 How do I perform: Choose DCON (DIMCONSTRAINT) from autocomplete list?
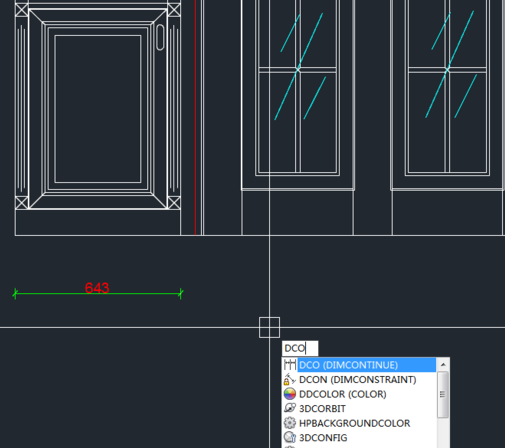pos(359,380)
